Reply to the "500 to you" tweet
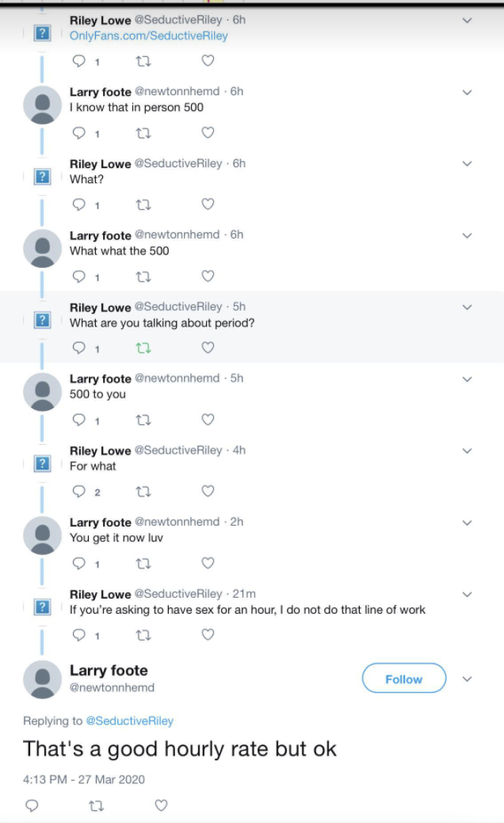 coord(78,419)
